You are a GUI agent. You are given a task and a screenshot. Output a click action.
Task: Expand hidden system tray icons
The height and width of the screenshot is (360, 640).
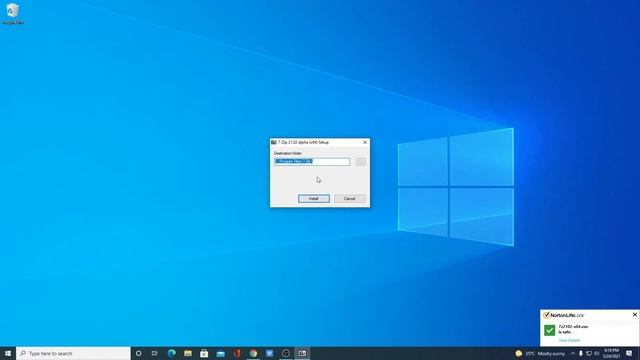tap(573, 353)
